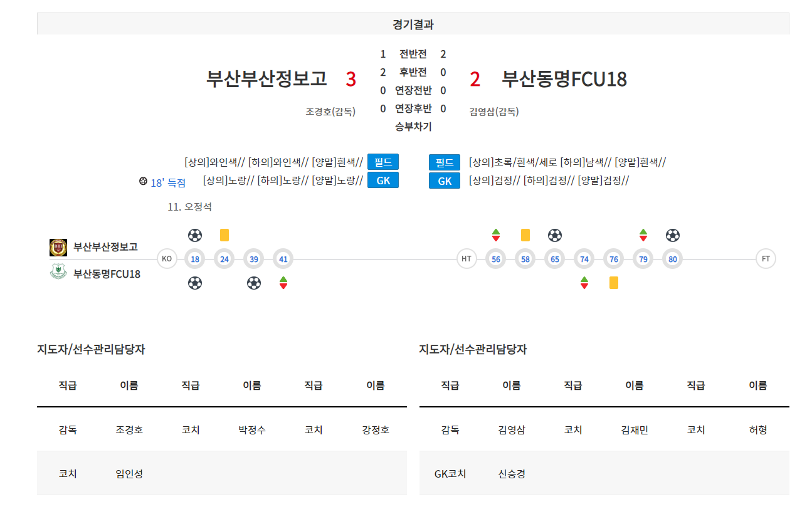812x509 pixels.
Task: Click the substitution arrows below minute 41
Action: click(283, 283)
